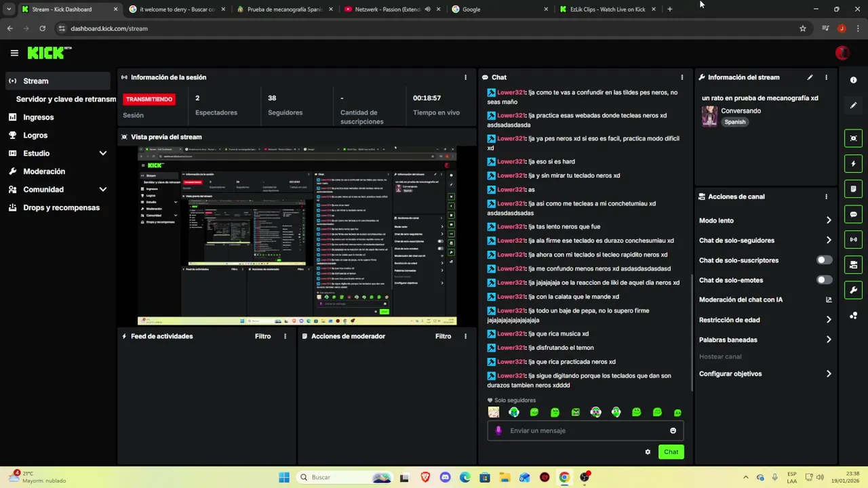Viewport: 868px width, 488px height.
Task: Toggle the stream preview widget icon in sidebar
Action: [853, 138]
